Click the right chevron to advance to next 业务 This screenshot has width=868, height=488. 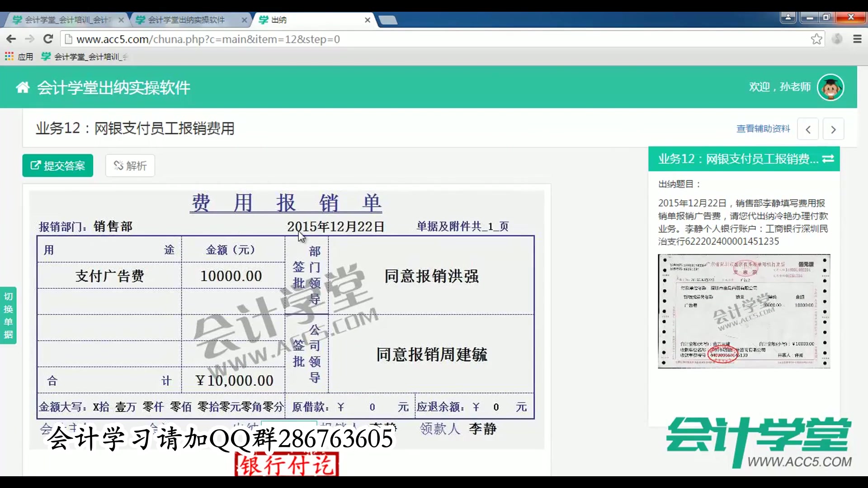point(834,129)
